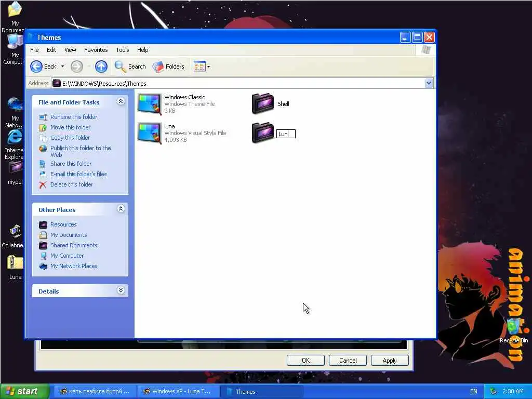Open the Favorites menu

pos(96,50)
